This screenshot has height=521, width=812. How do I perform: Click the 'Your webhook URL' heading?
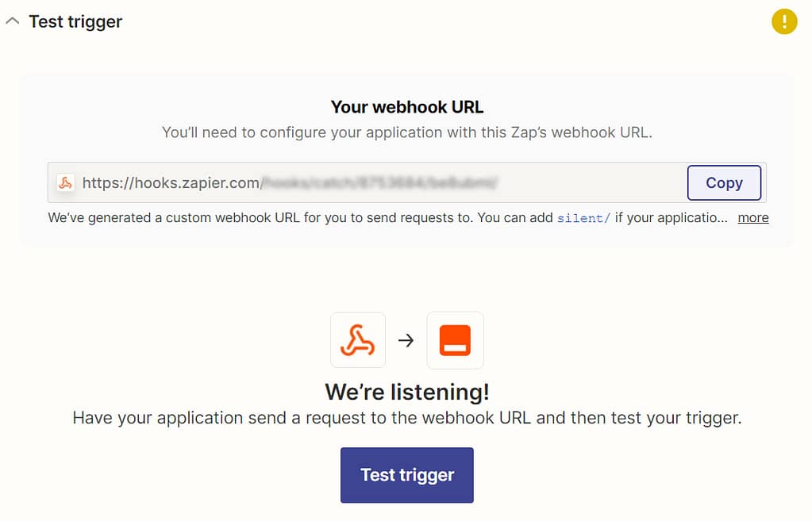pyautogui.click(x=407, y=107)
